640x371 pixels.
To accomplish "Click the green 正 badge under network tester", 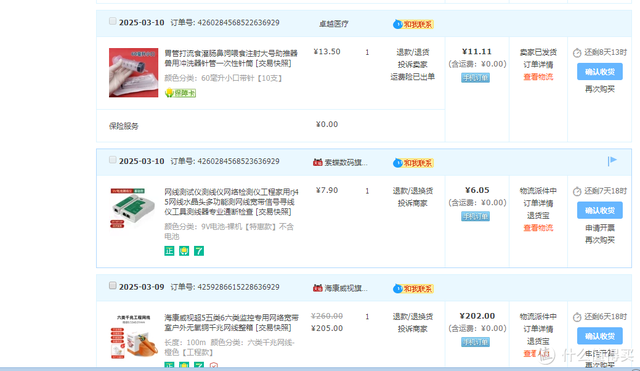I will pos(169,251).
